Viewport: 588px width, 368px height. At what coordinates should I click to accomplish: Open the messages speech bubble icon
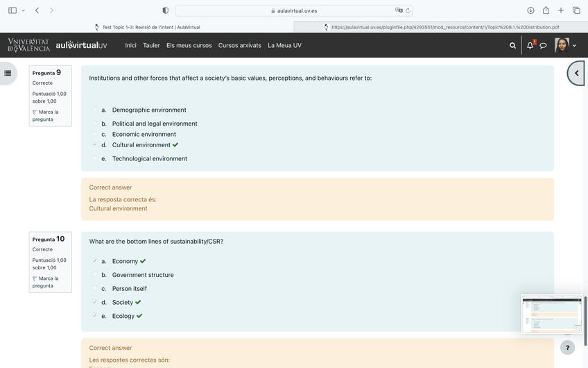pyautogui.click(x=544, y=46)
